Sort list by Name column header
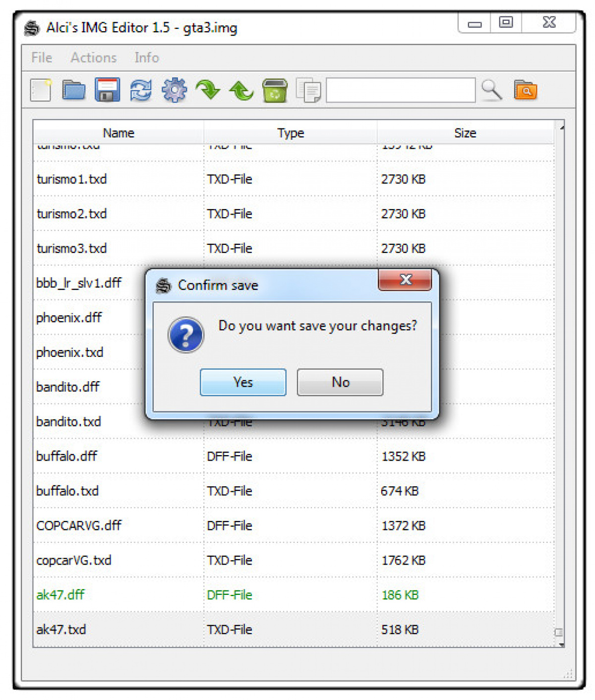Screen dimensions: 595x700 (x=119, y=132)
